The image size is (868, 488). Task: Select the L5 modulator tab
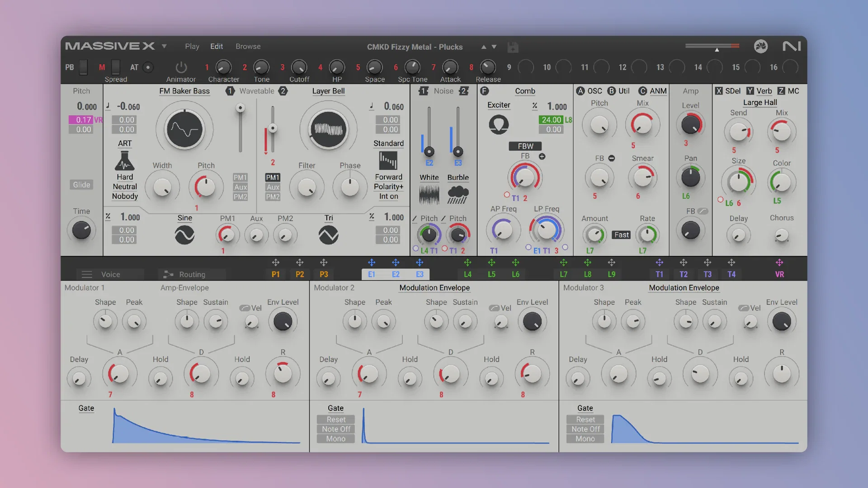(x=491, y=274)
